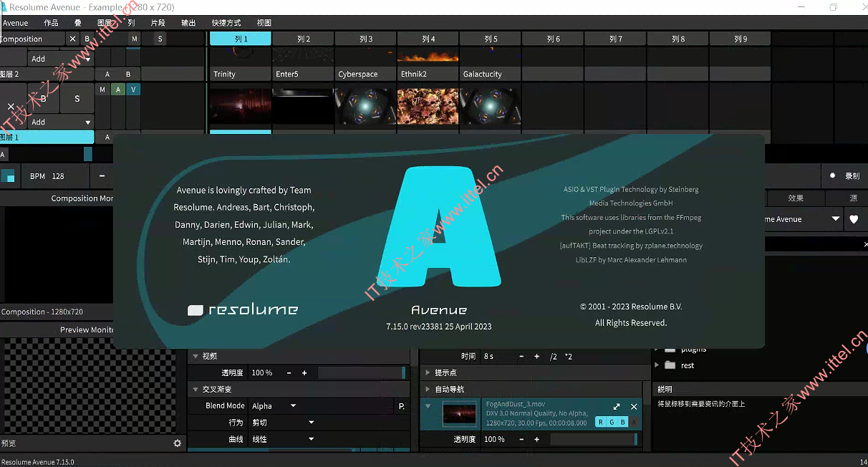This screenshot has height=467, width=868.
Task: Toggle layer 2 M mask button
Action: (x=102, y=90)
